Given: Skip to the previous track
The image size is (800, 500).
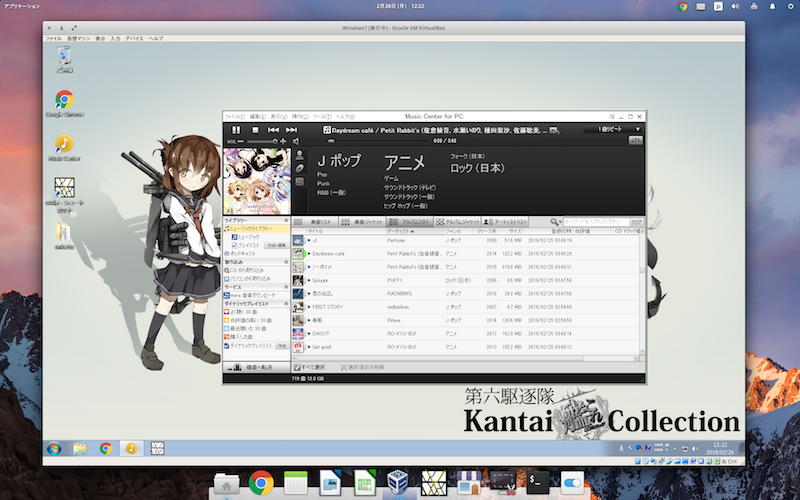Looking at the screenshot, I should [273, 130].
